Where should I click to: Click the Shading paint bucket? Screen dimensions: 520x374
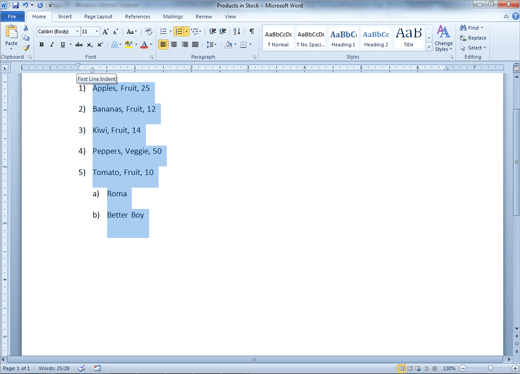228,44
